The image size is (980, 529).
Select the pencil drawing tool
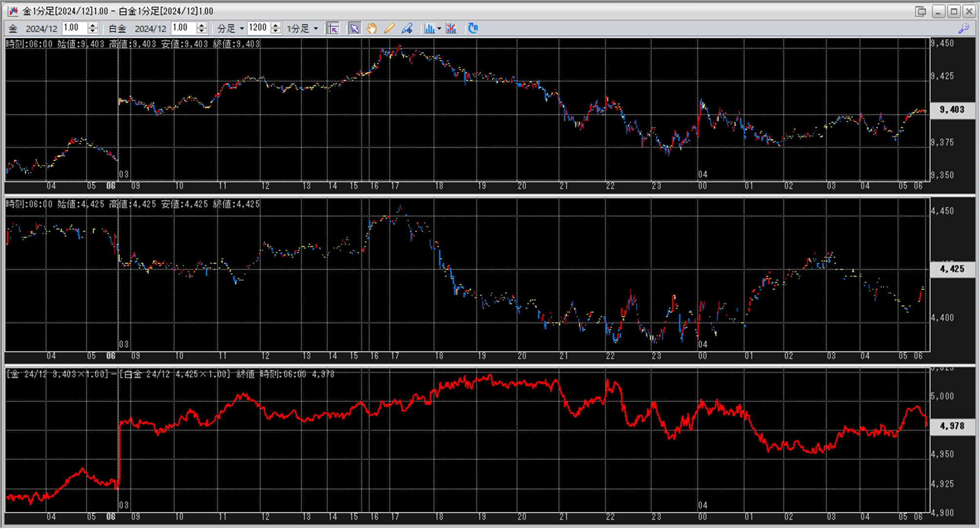click(x=389, y=28)
